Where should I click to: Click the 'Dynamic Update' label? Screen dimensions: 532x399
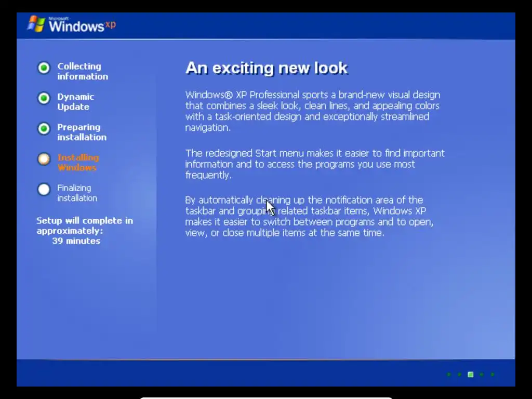(x=75, y=102)
